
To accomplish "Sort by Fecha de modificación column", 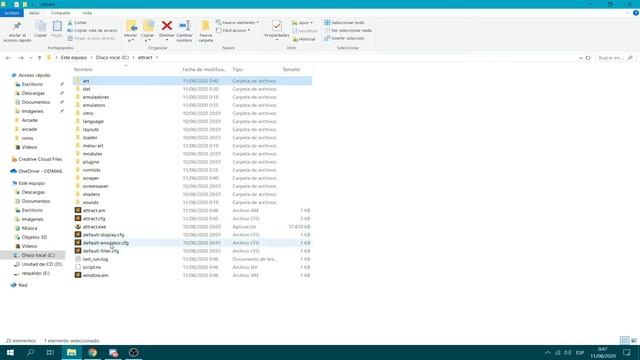I will tap(204, 69).
